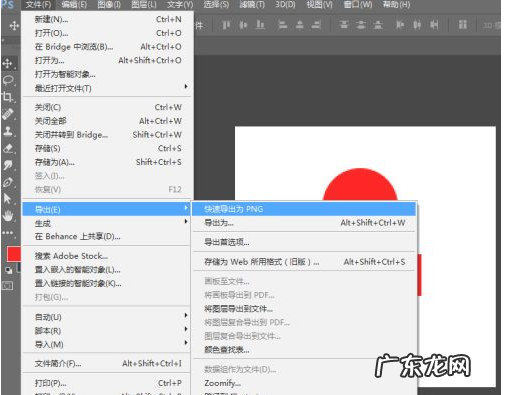
Task: Open the 图层(L) menu
Action: 144,5
